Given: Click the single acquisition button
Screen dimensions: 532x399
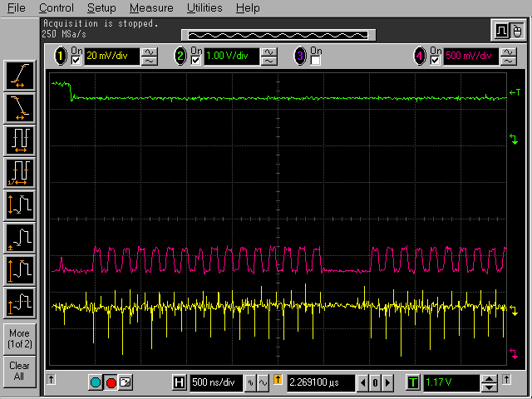Looking at the screenshot, I should (x=126, y=382).
